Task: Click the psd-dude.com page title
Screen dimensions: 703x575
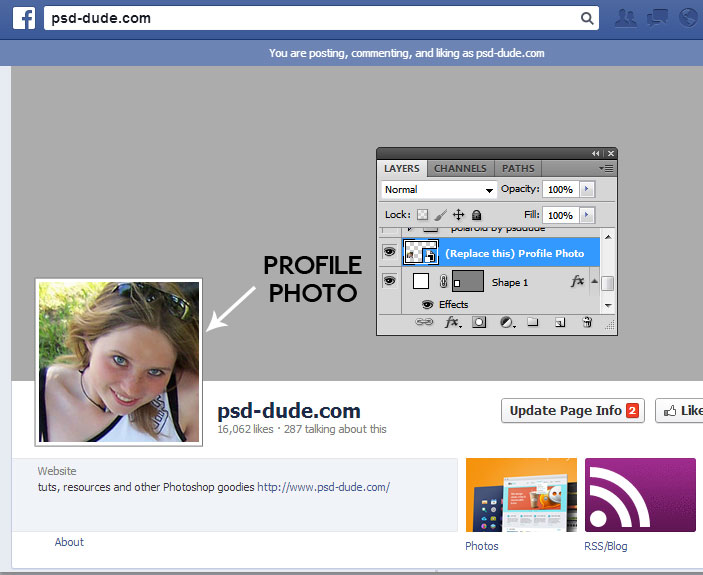Action: pyautogui.click(x=289, y=411)
